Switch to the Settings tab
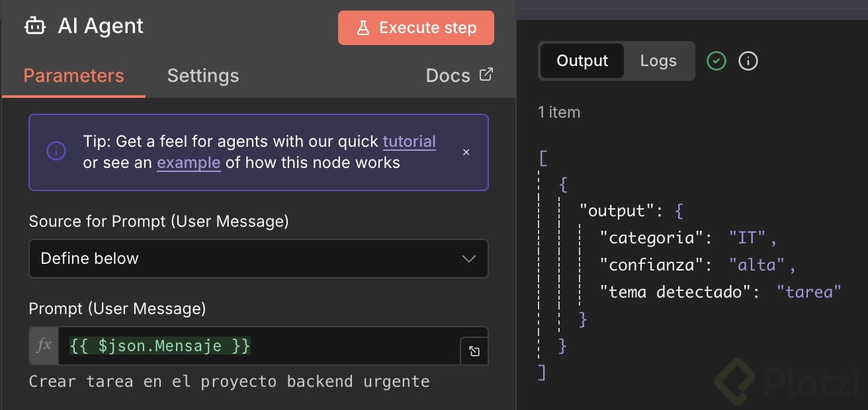This screenshot has height=410, width=868. pos(203,75)
